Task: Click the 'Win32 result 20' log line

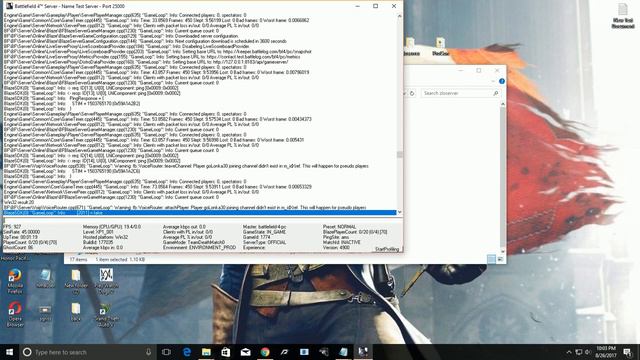Action: (x=19, y=202)
